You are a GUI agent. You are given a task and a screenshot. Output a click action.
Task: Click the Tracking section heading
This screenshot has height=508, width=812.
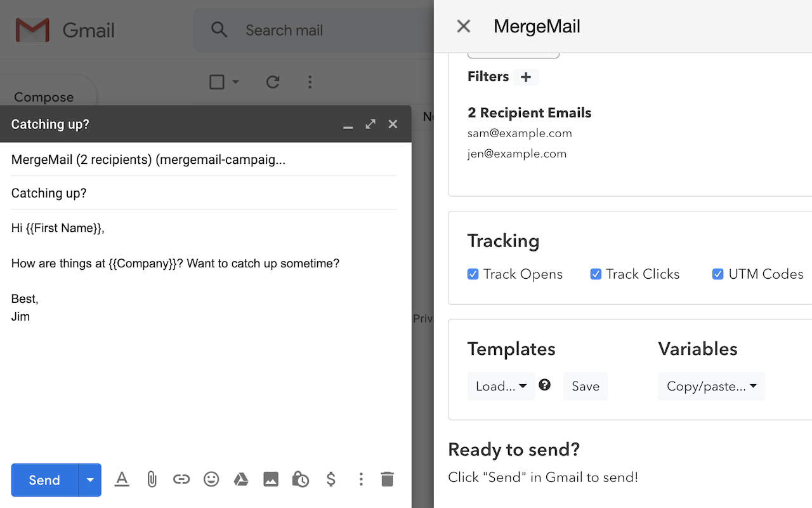tap(504, 241)
